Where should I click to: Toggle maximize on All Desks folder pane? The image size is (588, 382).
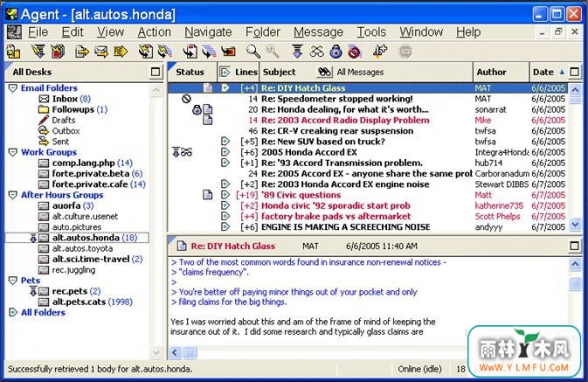[156, 72]
